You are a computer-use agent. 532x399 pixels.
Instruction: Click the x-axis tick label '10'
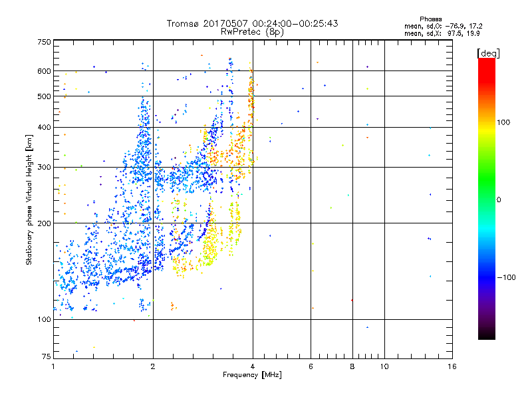[x=384, y=366]
